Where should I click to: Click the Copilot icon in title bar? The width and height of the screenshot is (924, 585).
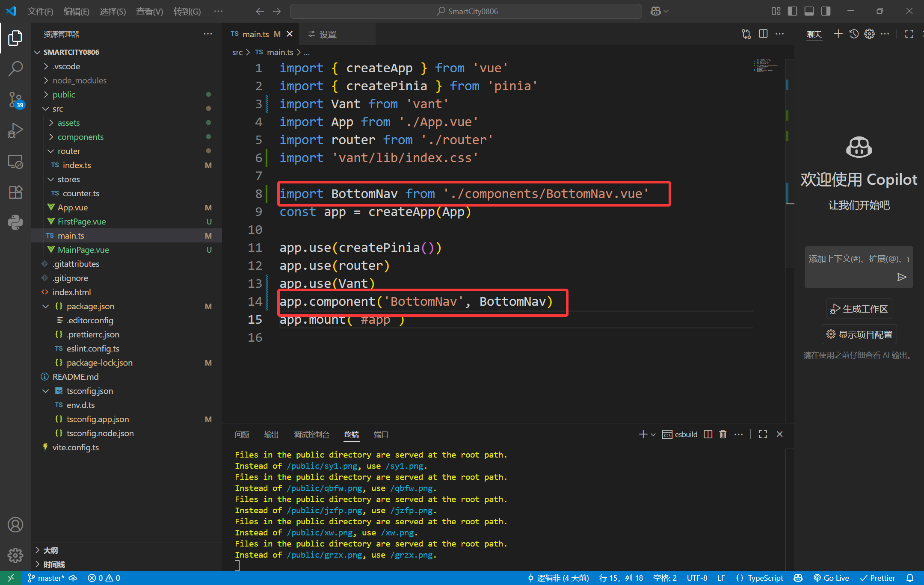click(655, 11)
